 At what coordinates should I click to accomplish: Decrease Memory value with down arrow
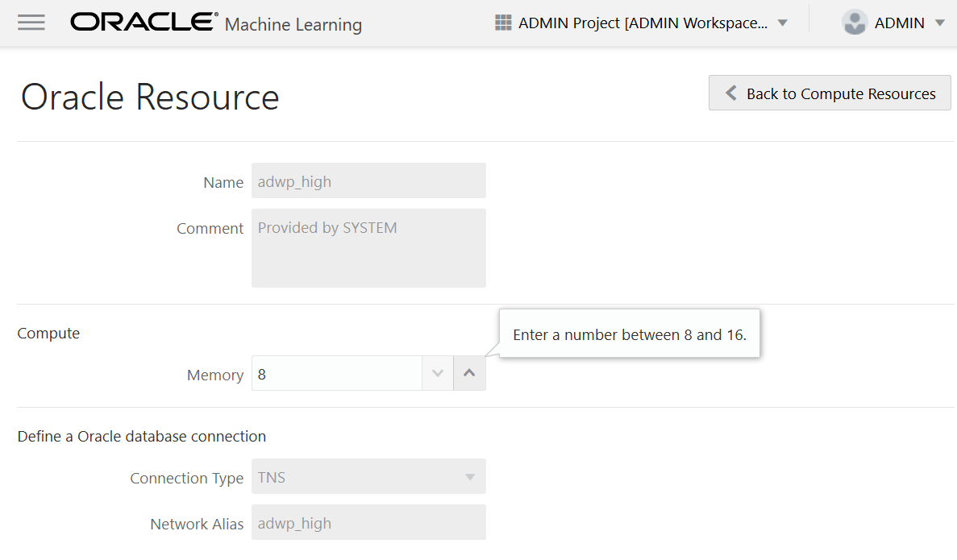(438, 373)
